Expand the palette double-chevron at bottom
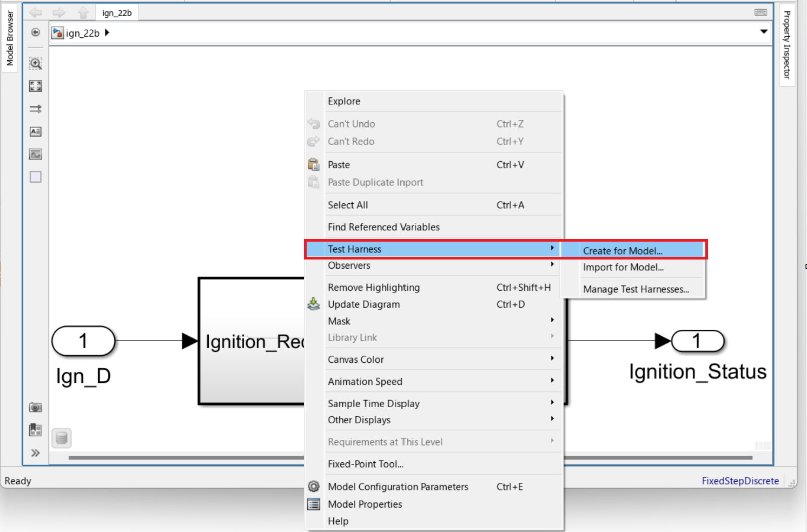This screenshot has width=807, height=532. [36, 453]
